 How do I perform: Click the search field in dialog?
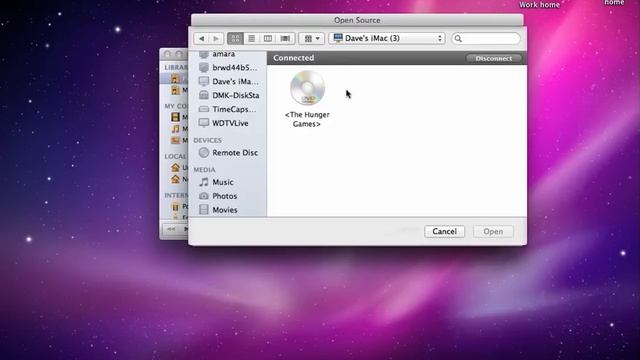click(x=486, y=38)
